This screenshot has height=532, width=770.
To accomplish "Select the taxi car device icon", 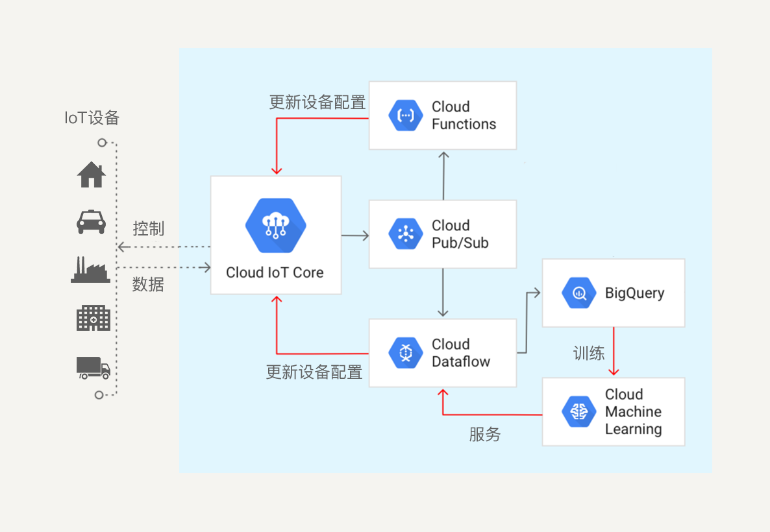I will tap(92, 222).
